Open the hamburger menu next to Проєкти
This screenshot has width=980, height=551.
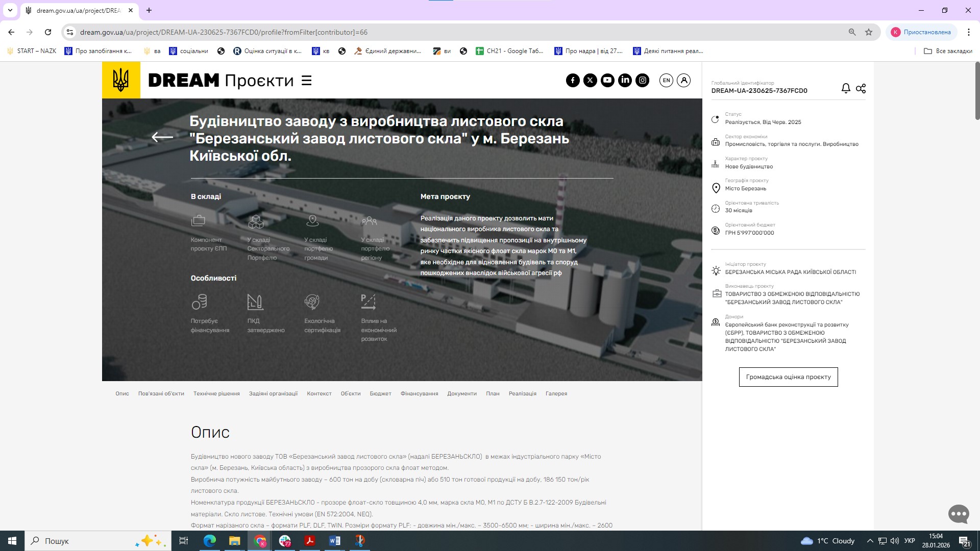pyautogui.click(x=306, y=81)
